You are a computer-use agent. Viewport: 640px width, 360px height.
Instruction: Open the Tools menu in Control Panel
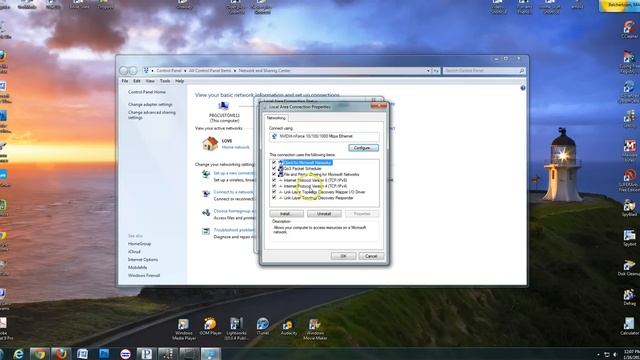pyautogui.click(x=165, y=81)
